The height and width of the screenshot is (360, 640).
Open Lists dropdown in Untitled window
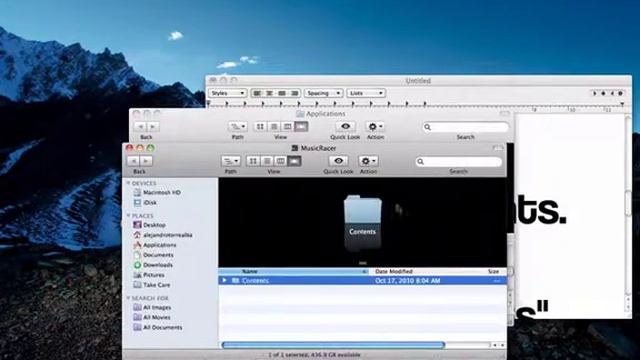tap(366, 93)
